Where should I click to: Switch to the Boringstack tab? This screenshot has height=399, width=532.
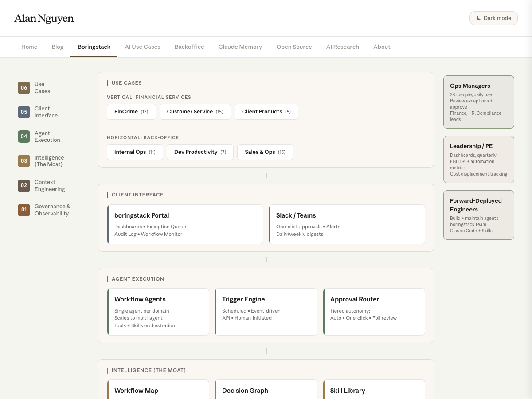pos(94,47)
